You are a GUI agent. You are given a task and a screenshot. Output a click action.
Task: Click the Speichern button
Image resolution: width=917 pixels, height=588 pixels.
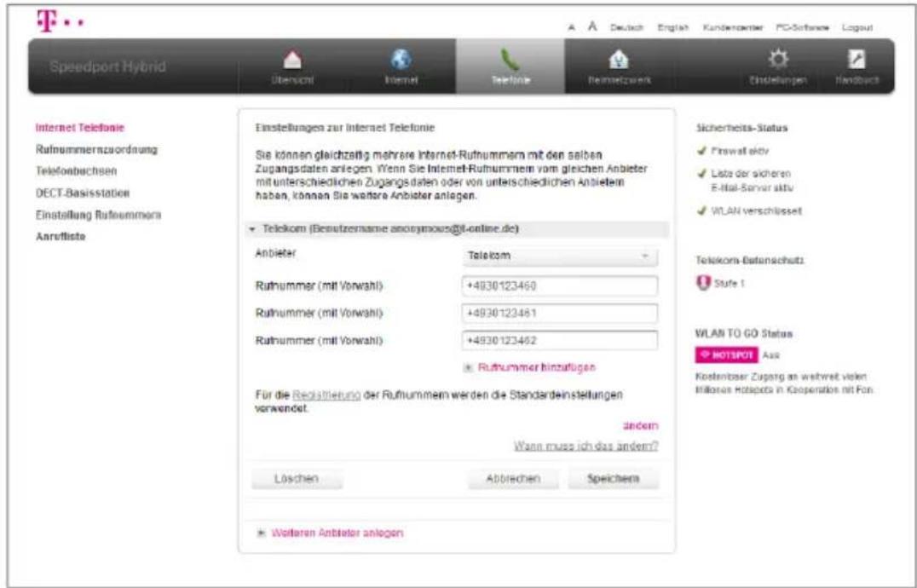pos(614,479)
